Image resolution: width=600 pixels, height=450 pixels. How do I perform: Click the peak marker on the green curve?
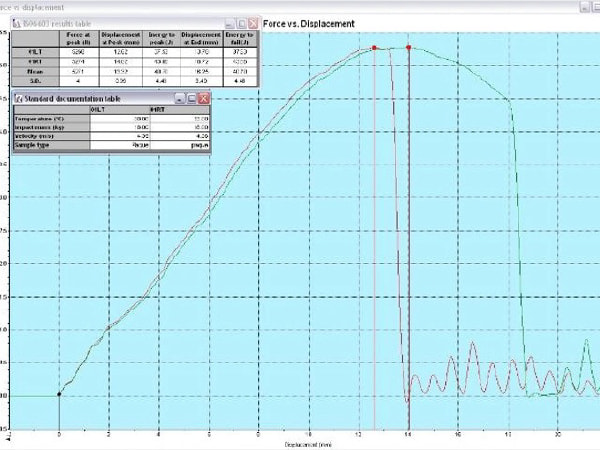point(408,48)
